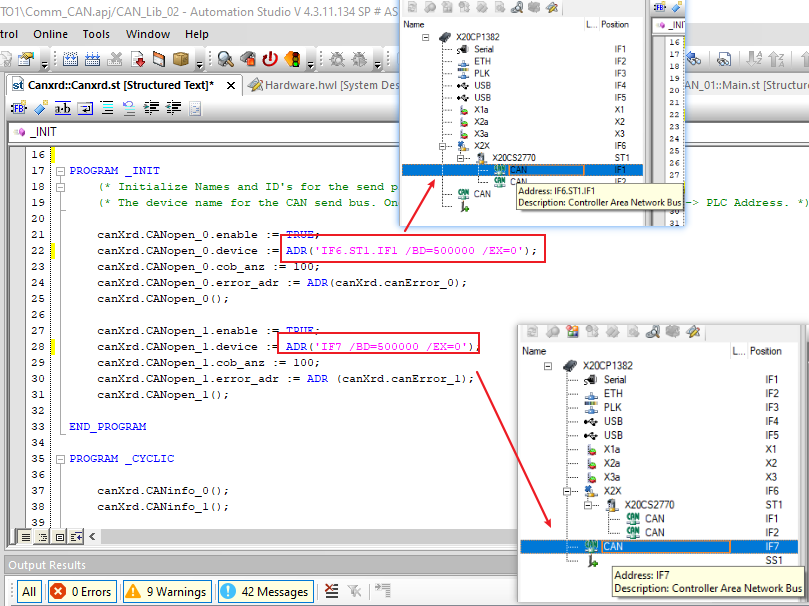Toggle the boxed return-arrow editor toolbar button
This screenshot has height=606, width=809.
[85, 108]
